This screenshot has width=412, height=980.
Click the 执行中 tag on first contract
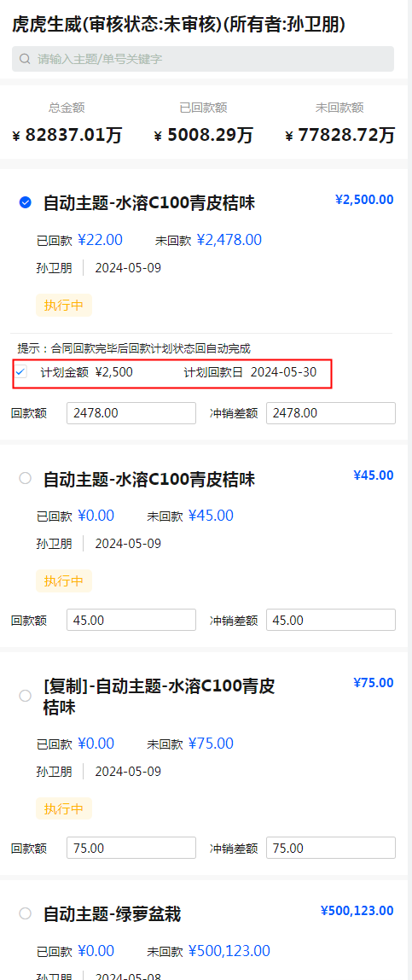64,305
